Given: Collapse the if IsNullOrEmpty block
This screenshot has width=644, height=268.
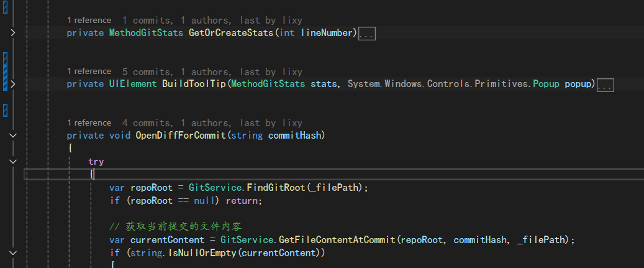Looking at the screenshot, I should pos(13,253).
